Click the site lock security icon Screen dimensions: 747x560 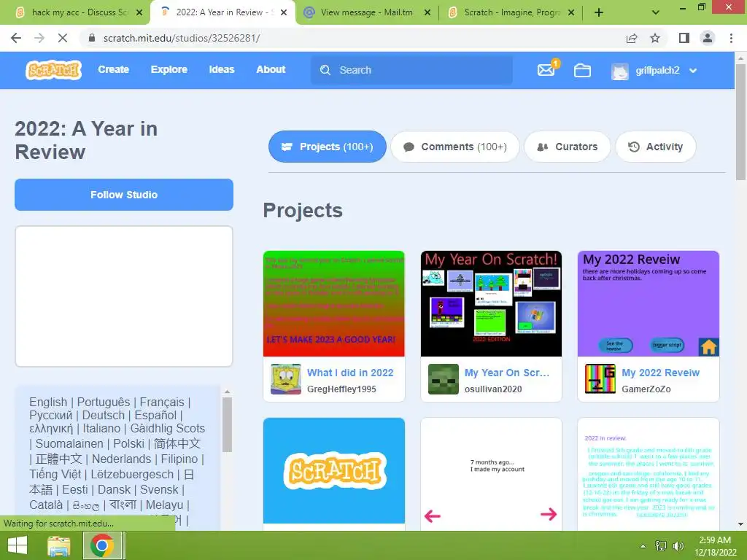[92, 38]
